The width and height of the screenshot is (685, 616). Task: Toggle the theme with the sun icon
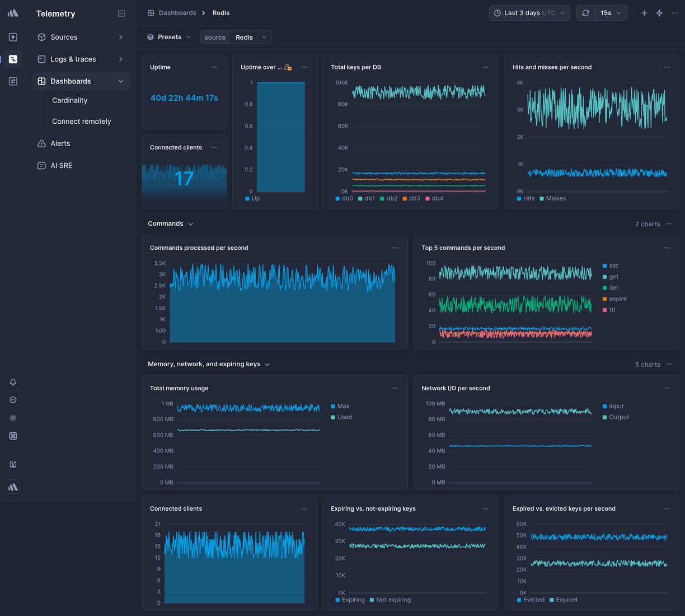coord(13,418)
